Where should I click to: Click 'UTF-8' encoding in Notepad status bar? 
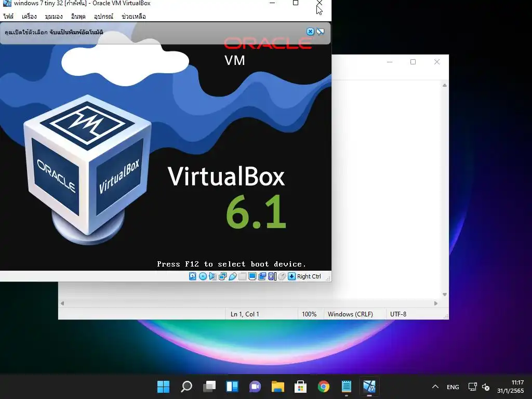[x=398, y=314]
